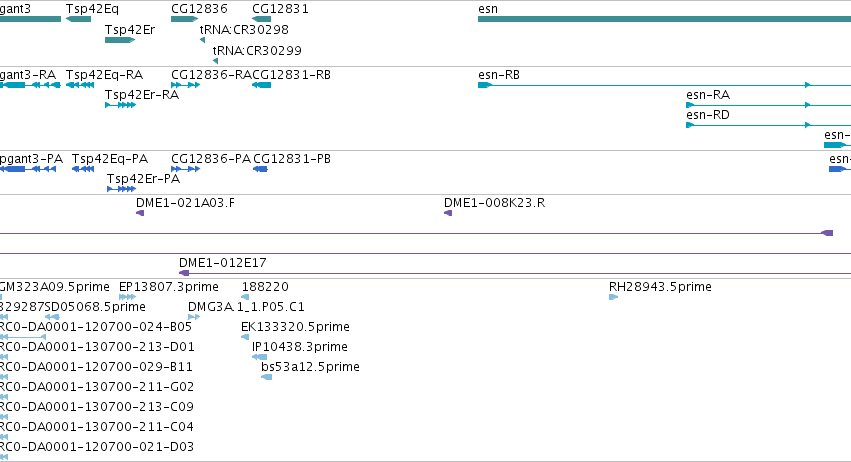The height and width of the screenshot is (462, 851).
Task: Click the Tsp42Eq-RA transcript label
Action: point(104,75)
